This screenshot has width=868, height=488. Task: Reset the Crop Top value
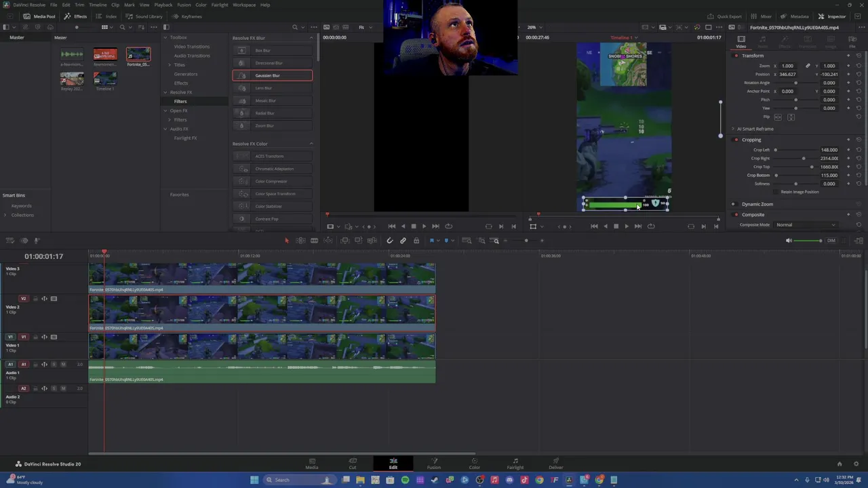(x=859, y=167)
